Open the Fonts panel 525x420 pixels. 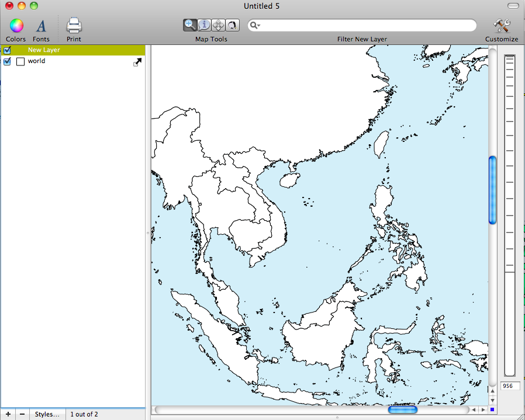pyautogui.click(x=41, y=26)
